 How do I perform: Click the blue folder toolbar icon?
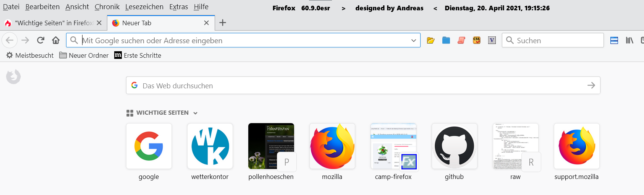click(446, 40)
